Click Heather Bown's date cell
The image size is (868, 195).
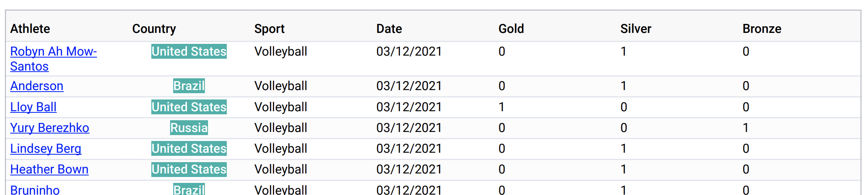[409, 169]
